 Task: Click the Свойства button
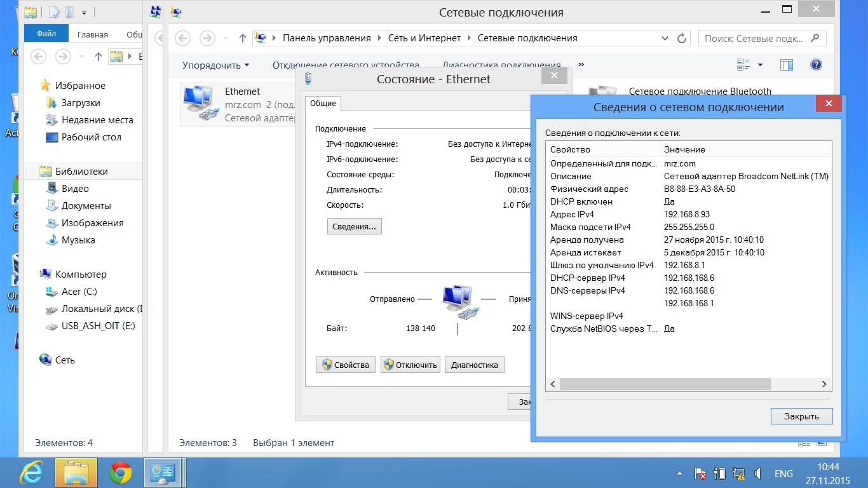(x=346, y=365)
